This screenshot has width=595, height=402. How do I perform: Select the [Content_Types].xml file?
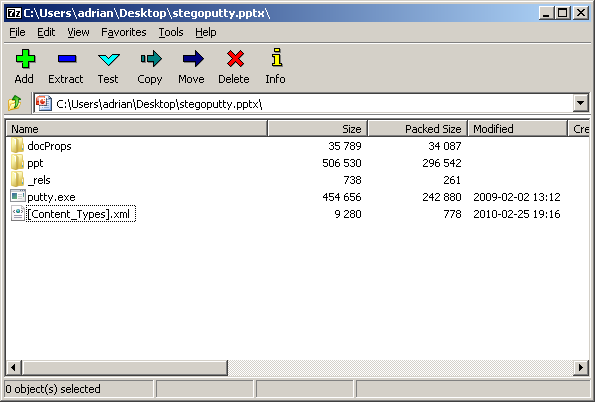80,214
